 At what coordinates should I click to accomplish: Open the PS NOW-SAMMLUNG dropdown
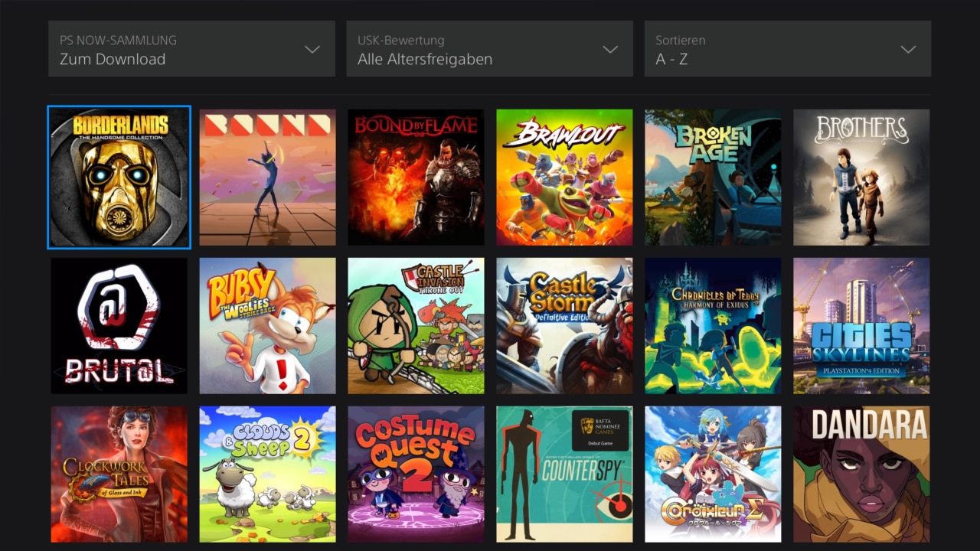(x=191, y=49)
